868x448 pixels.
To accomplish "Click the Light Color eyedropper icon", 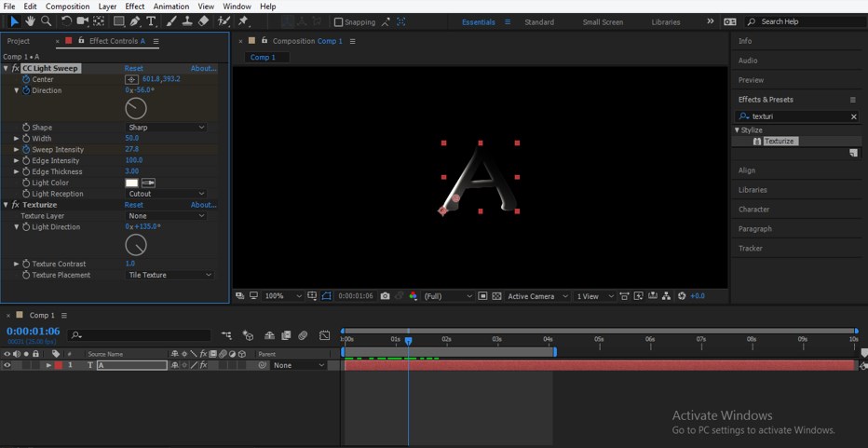I will click(148, 183).
